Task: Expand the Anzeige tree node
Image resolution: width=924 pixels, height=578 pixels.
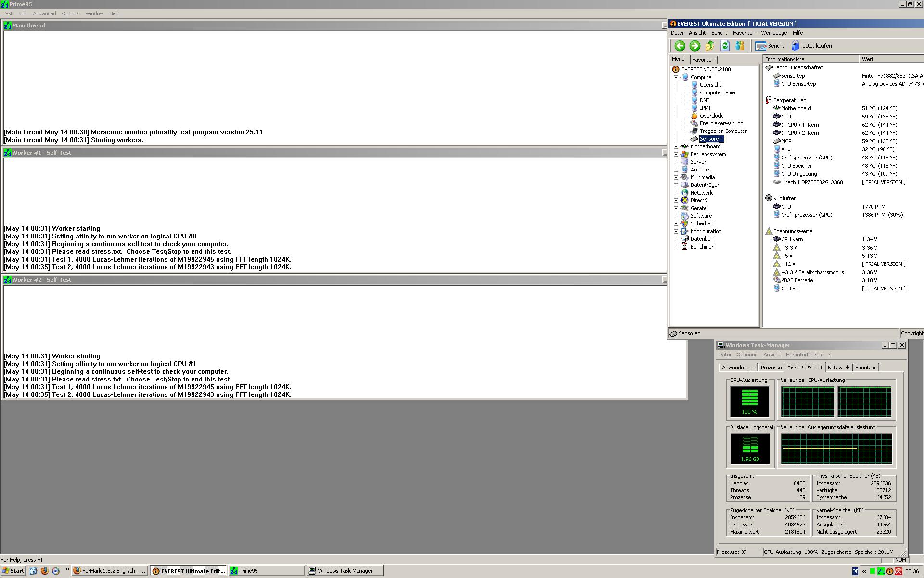Action: (x=676, y=170)
